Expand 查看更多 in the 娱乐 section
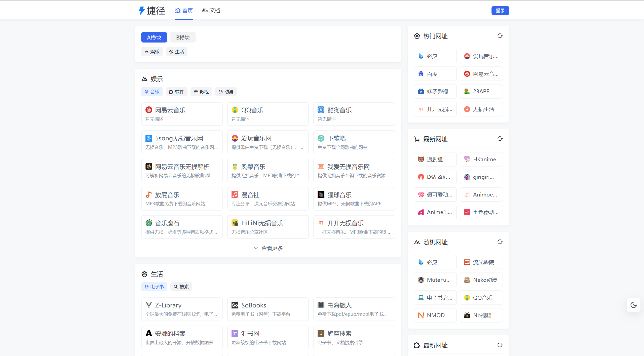 click(x=268, y=248)
